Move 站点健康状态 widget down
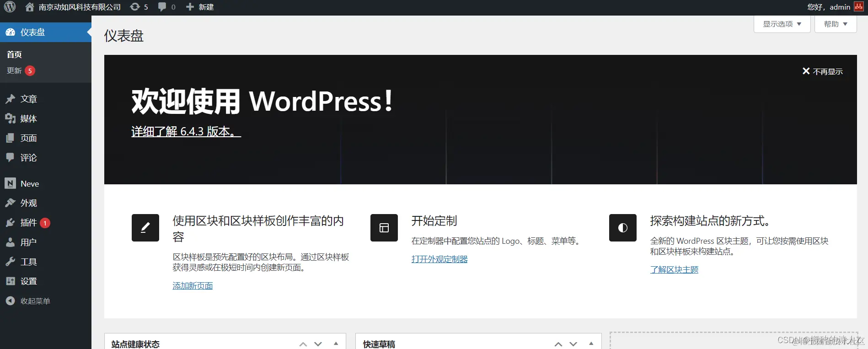The image size is (868, 349). (318, 344)
